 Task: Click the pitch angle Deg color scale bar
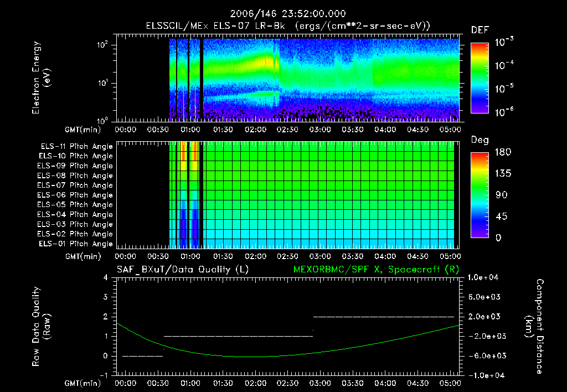point(480,195)
